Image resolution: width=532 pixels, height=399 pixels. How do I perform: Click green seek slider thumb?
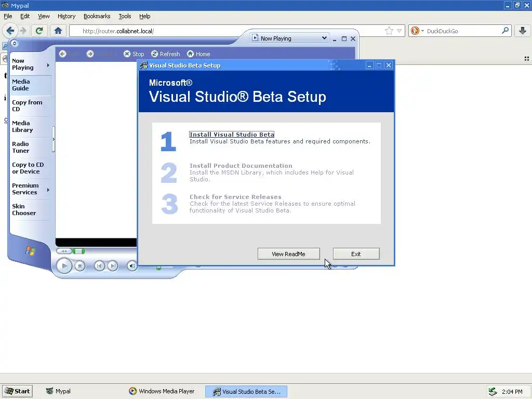(79, 251)
